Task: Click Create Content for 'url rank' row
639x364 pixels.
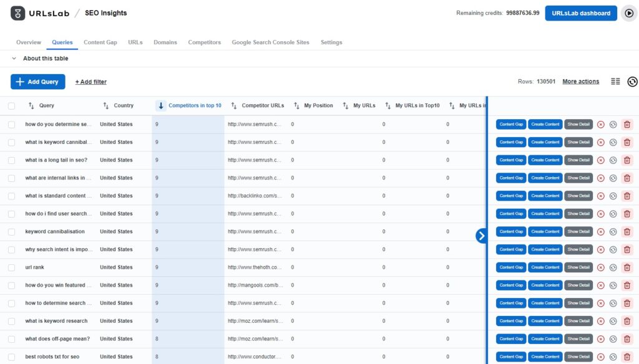Action: [545, 267]
